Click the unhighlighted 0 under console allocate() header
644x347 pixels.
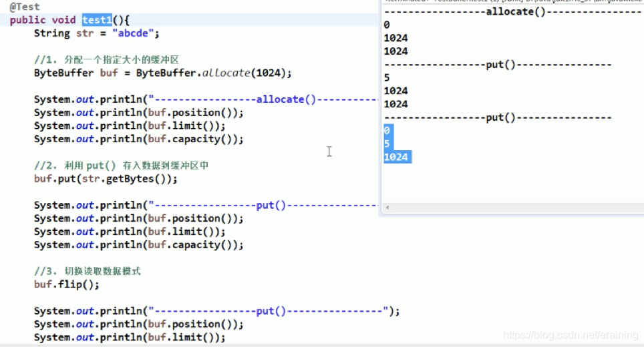pos(387,25)
